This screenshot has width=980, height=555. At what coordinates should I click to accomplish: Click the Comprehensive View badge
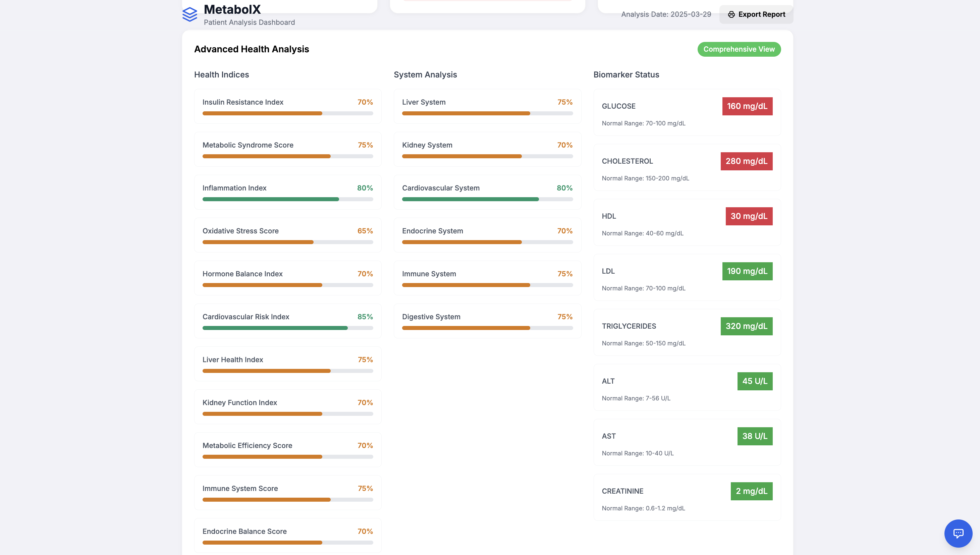[x=739, y=49]
